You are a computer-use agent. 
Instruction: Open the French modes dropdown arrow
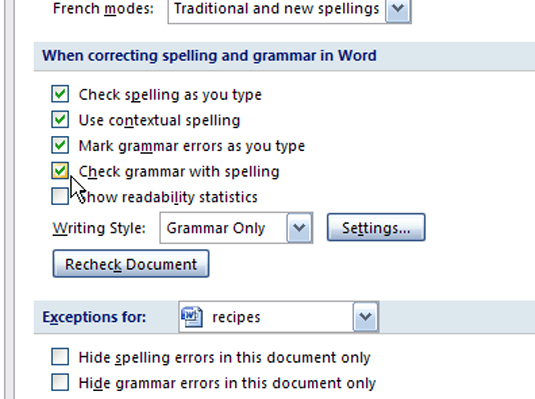(x=398, y=9)
